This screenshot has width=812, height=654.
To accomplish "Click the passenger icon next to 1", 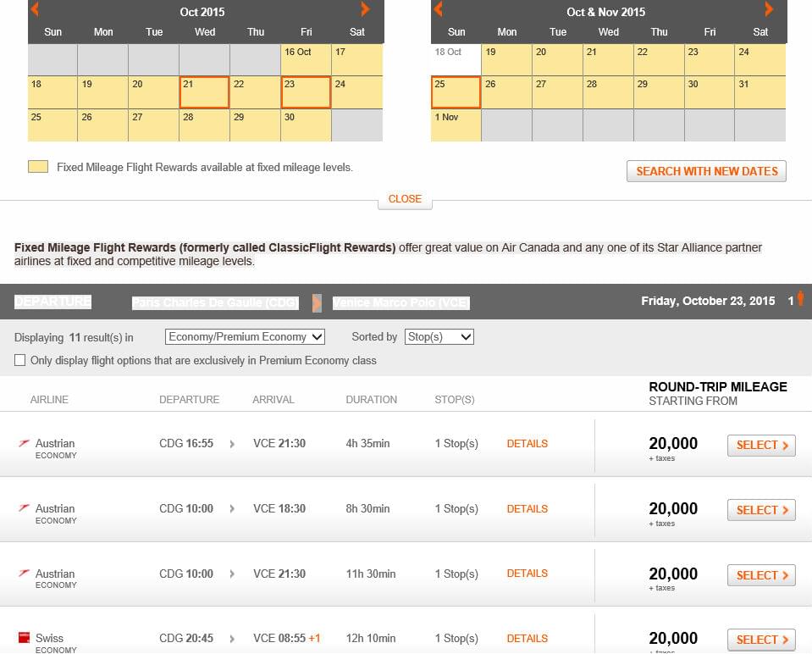I will pos(801,299).
